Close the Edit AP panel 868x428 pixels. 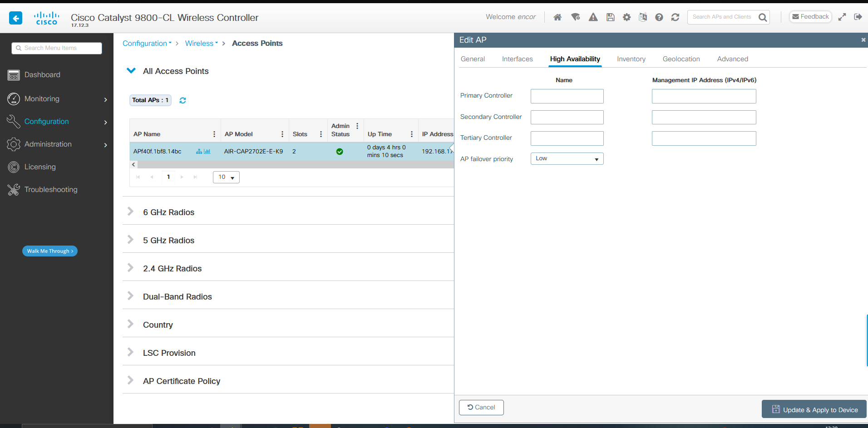tap(863, 40)
